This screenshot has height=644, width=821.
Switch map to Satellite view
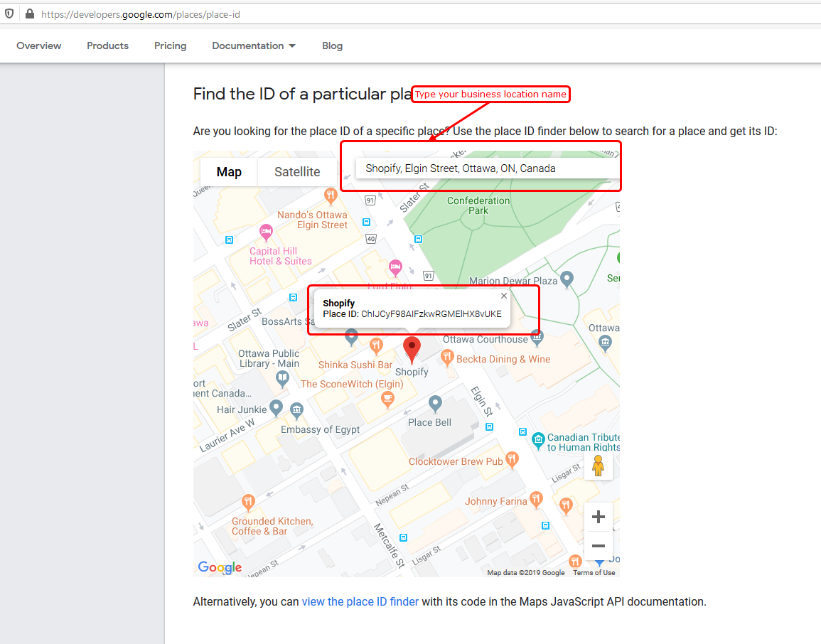point(297,172)
